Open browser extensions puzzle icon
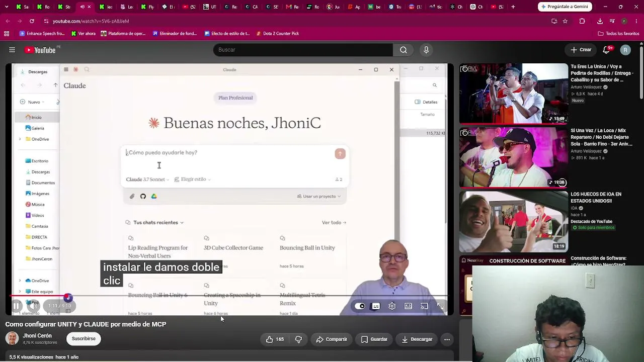Image resolution: width=644 pixels, height=362 pixels. pyautogui.click(x=582, y=21)
